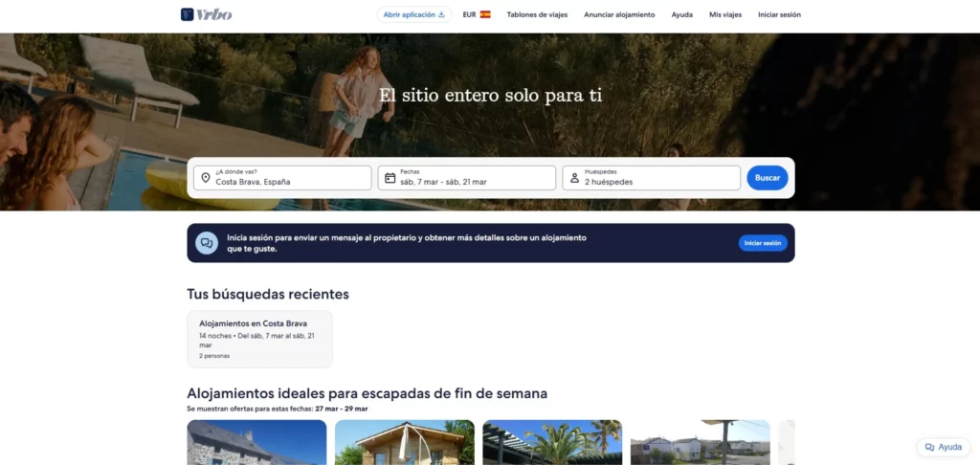The image size is (980, 465).
Task: Open Tablones de viajes menu item
Action: [x=537, y=14]
